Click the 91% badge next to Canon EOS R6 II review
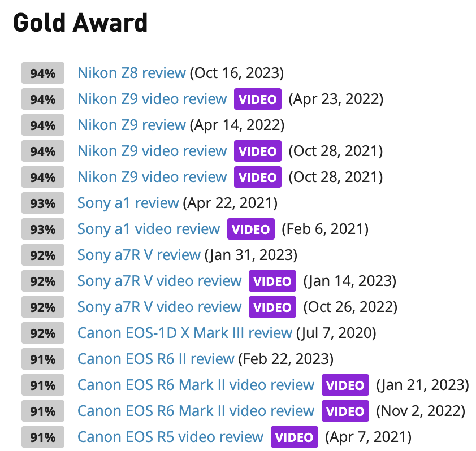Viewport: 476px width, 451px height. tap(42, 359)
